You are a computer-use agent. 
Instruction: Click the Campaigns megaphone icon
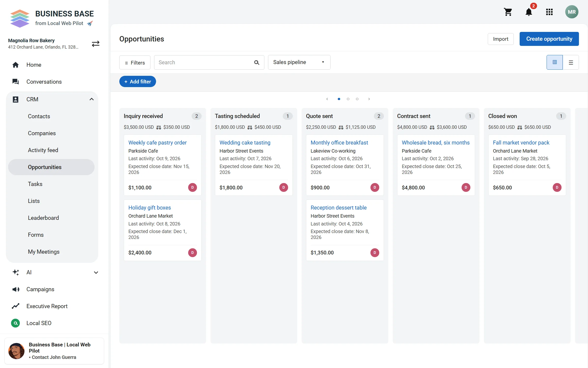pyautogui.click(x=15, y=289)
